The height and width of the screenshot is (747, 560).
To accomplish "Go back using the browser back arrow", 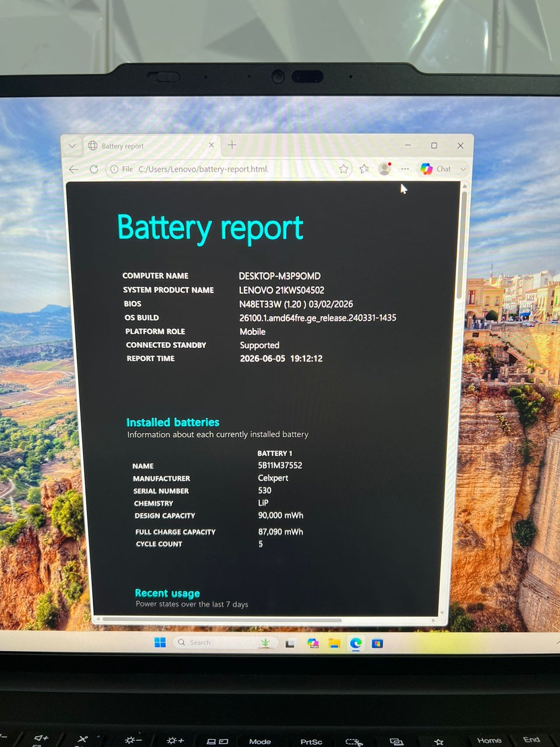I will tap(73, 169).
